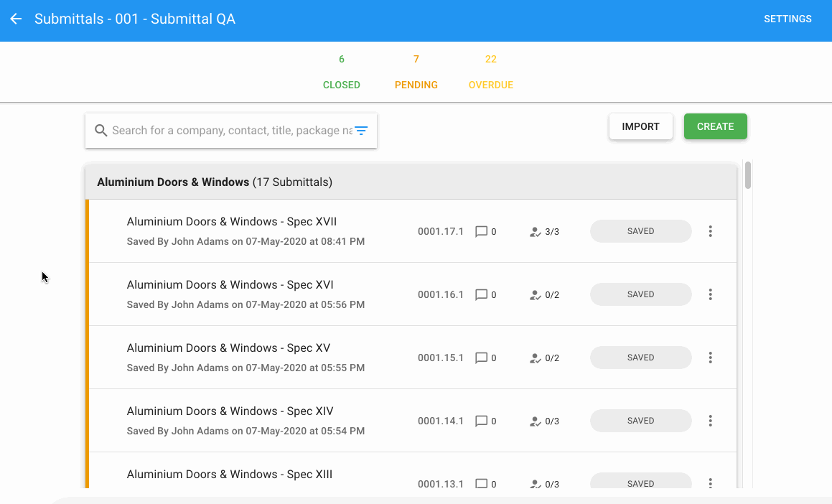
Task: Focus the submittal search field
Action: [232, 131]
